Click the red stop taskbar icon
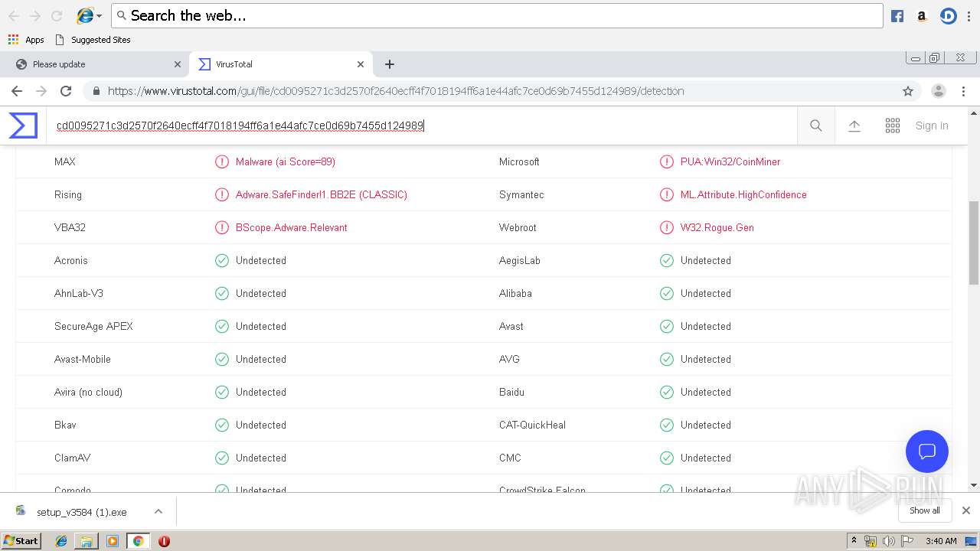The image size is (980, 551). coord(164,541)
